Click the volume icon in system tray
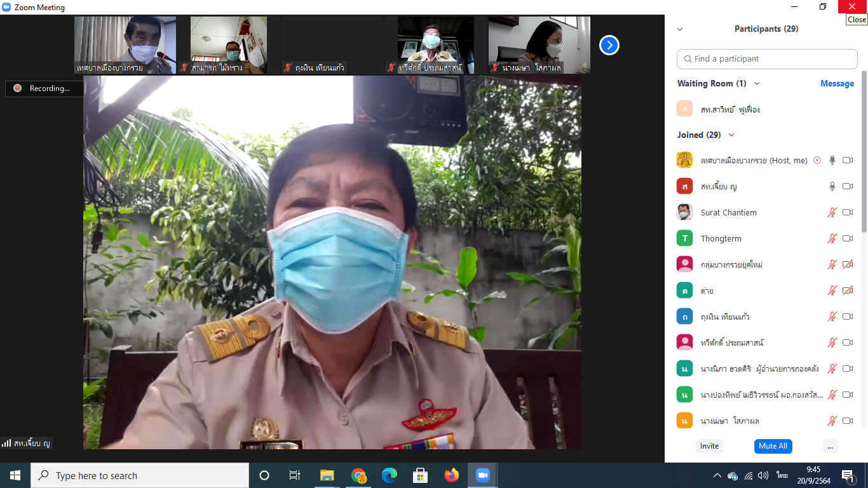Screen dimensions: 868x488 pyautogui.click(x=763, y=475)
